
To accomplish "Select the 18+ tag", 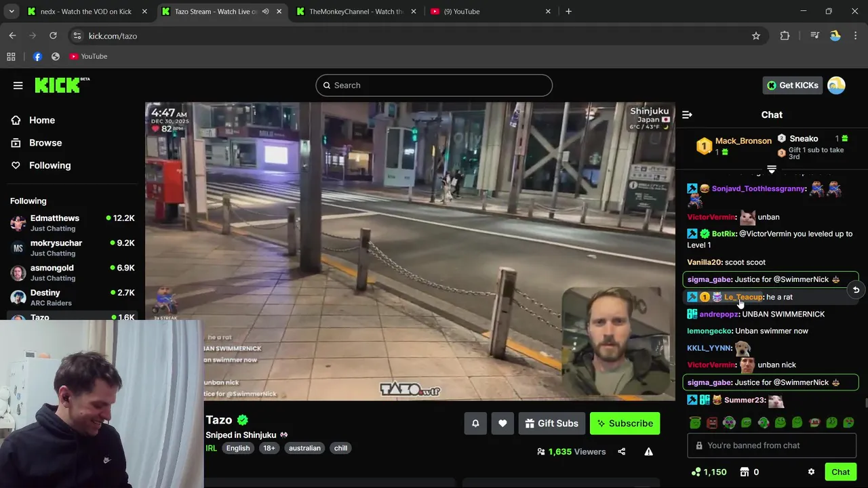I will point(269,448).
